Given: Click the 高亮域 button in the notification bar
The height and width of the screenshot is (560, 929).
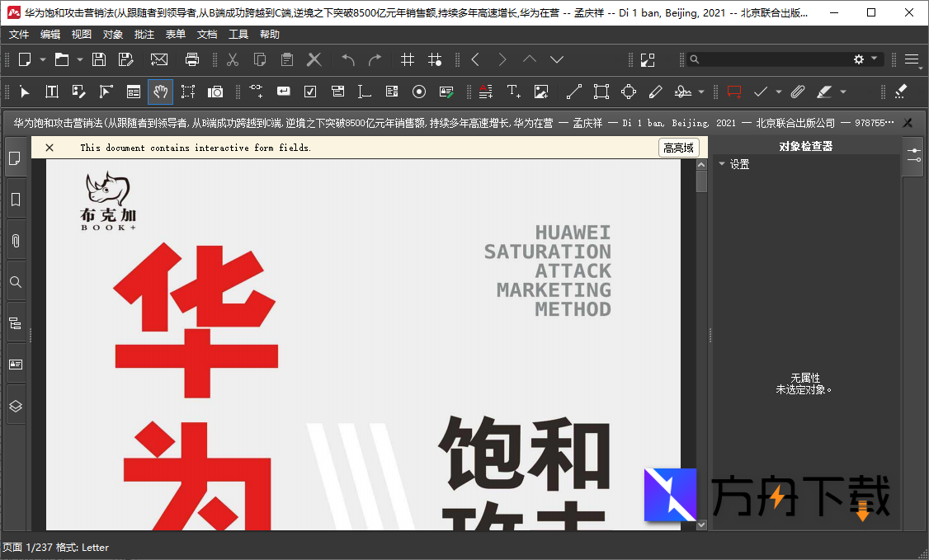Looking at the screenshot, I should [x=678, y=147].
